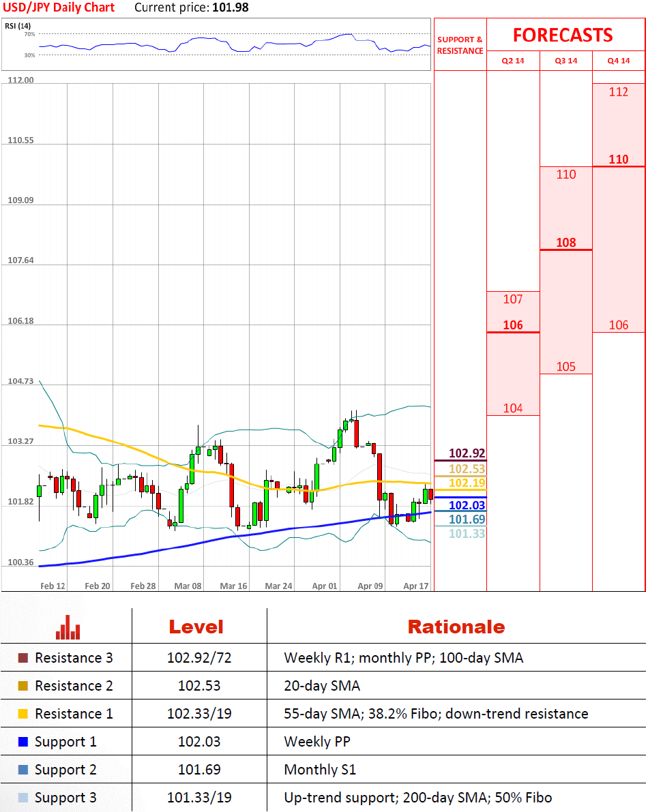Click the bold 108 forecast in Q3 14
Image resolution: width=648 pixels, height=812 pixels.
click(x=566, y=242)
